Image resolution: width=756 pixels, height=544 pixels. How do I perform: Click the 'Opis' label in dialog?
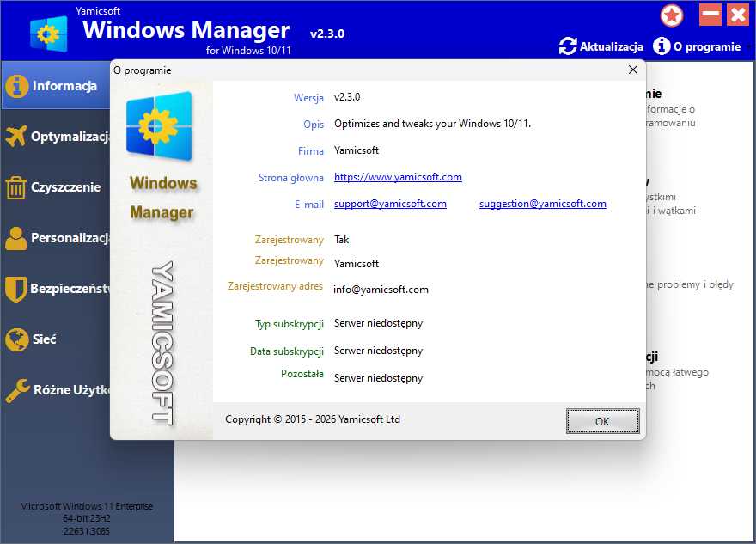click(314, 125)
